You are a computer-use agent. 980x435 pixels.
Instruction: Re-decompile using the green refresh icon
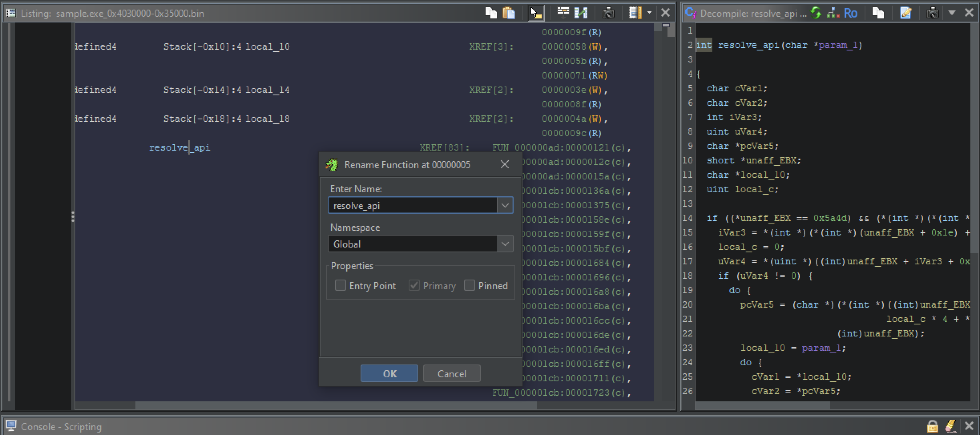(816, 13)
